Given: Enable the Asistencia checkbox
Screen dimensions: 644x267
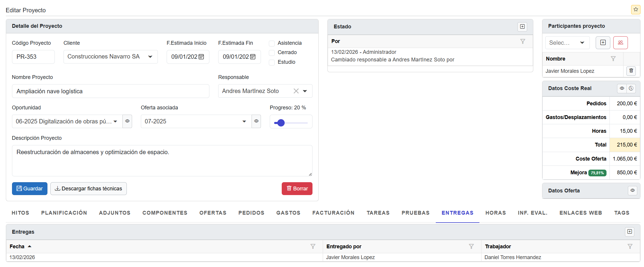Looking at the screenshot, I should tap(272, 43).
